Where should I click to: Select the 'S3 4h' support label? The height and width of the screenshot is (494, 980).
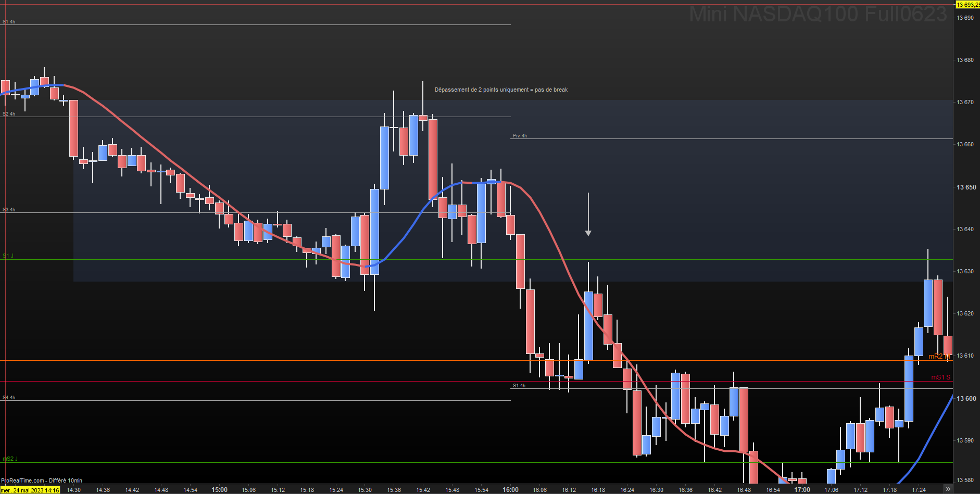click(x=9, y=210)
